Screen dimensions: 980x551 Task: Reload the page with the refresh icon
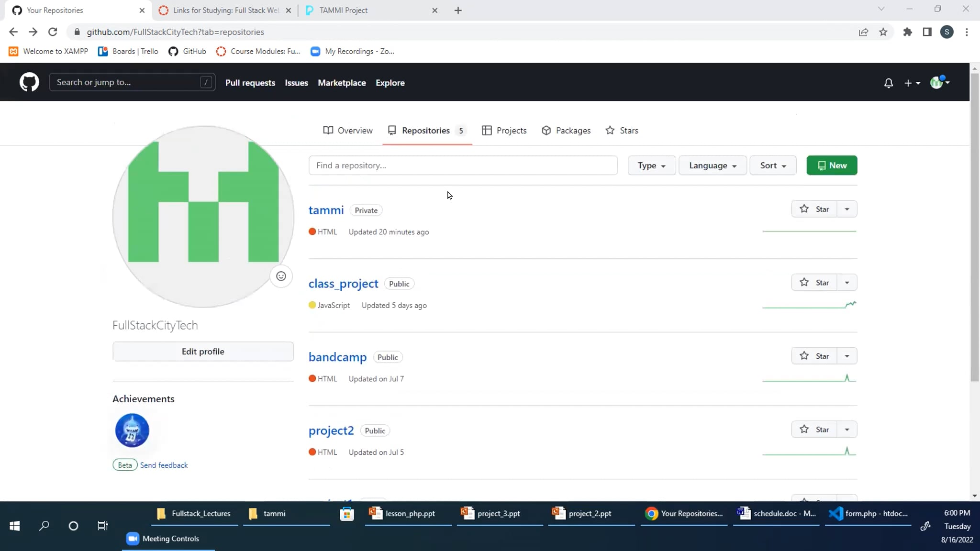point(53,32)
